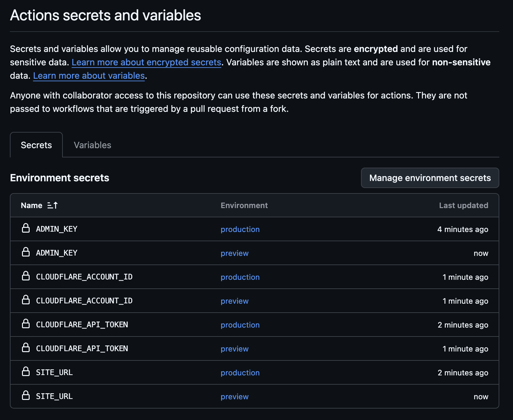The height and width of the screenshot is (420, 513).
Task: Click the Name column header
Action: point(32,206)
